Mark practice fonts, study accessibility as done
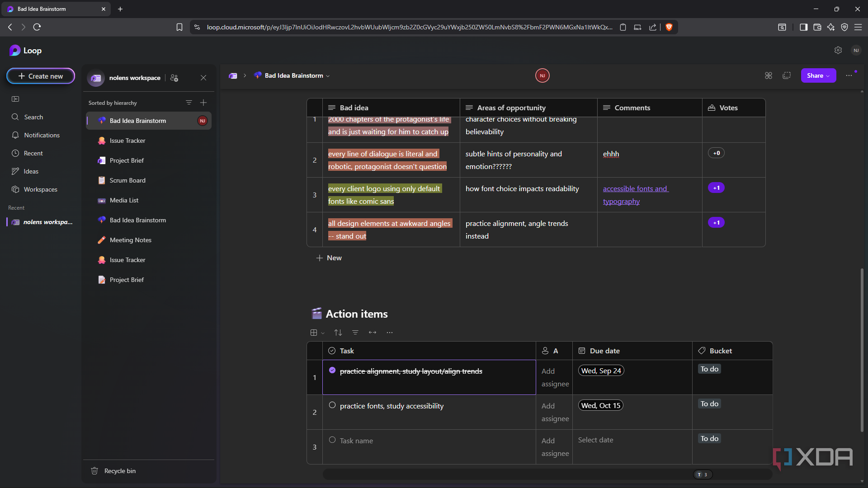 (x=332, y=405)
